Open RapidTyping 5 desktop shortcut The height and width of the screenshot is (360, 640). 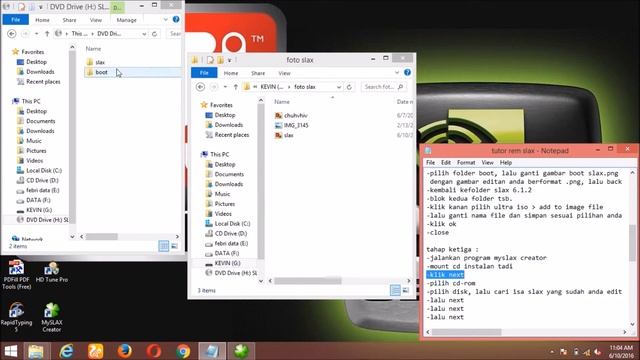coord(16,317)
